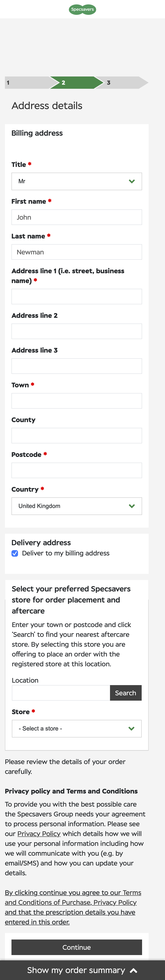Viewport: 165px width, 980px height.
Task: Click the Last name field
Action: (77, 252)
